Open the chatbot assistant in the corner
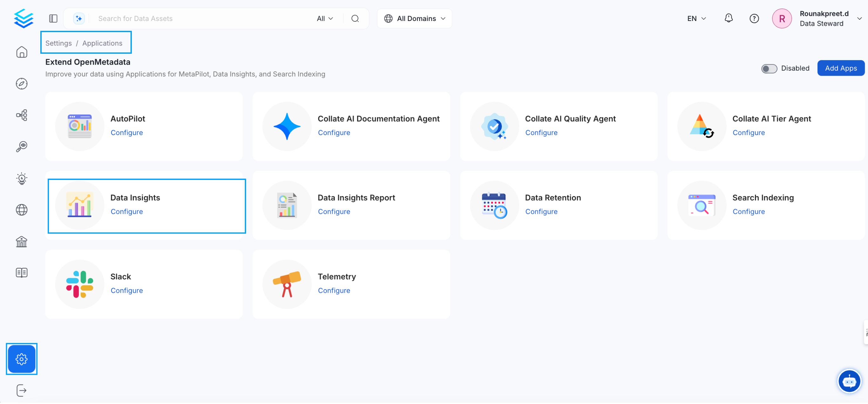 click(x=850, y=381)
